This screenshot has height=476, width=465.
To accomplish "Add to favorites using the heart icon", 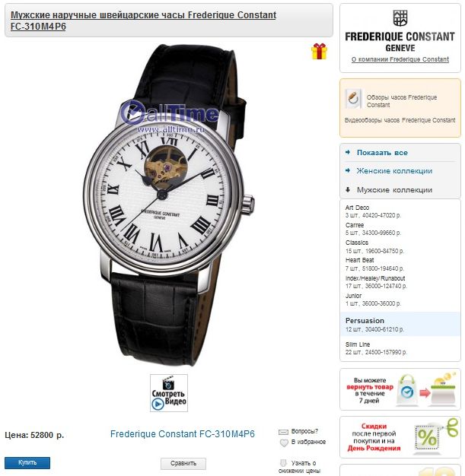I will pos(284,443).
